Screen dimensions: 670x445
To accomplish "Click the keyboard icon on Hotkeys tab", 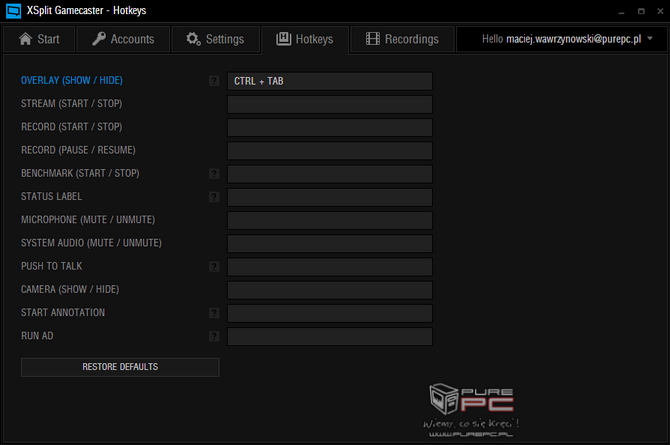I will pyautogui.click(x=283, y=39).
